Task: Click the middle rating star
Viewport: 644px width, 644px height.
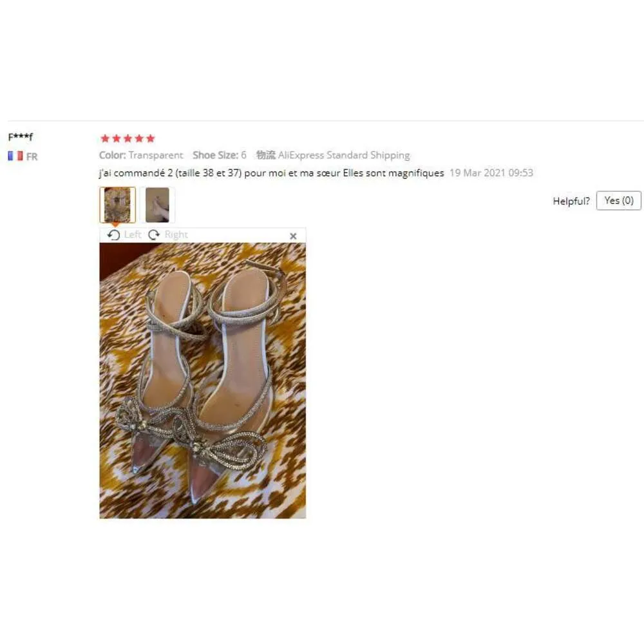Action: (x=128, y=138)
